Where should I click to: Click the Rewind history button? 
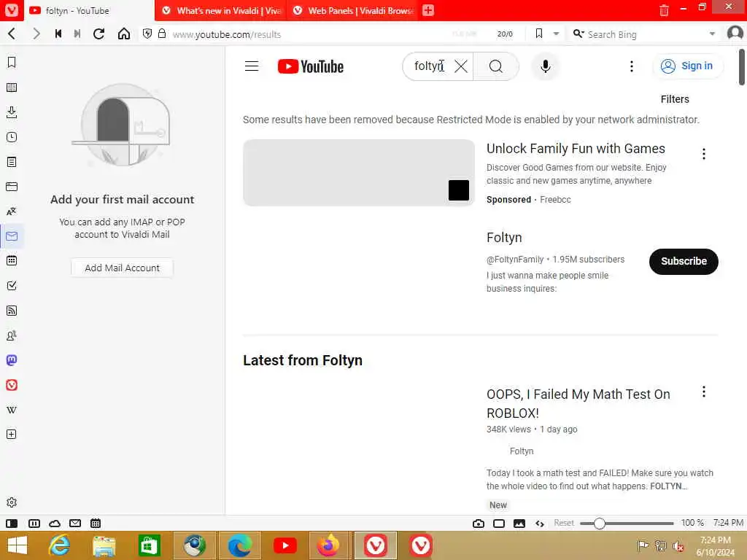point(58,34)
